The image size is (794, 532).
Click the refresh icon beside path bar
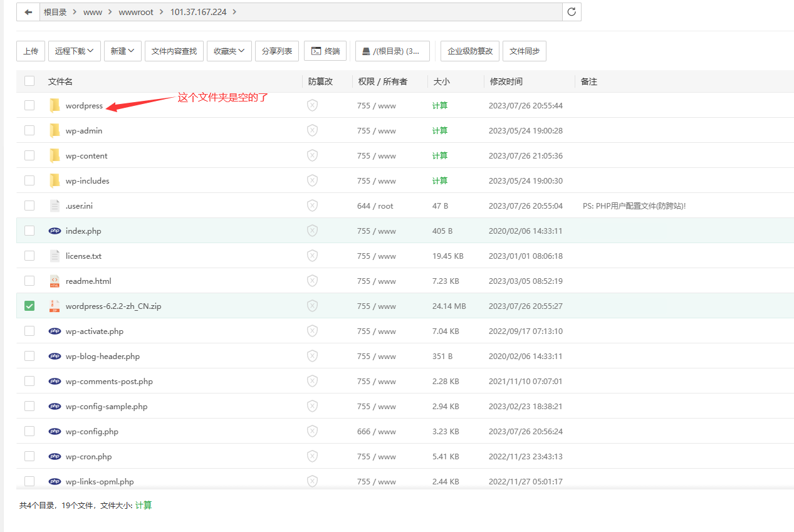[x=571, y=12]
